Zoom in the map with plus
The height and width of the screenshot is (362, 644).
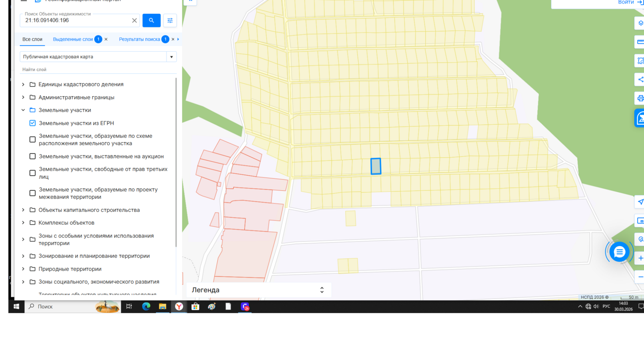640,258
